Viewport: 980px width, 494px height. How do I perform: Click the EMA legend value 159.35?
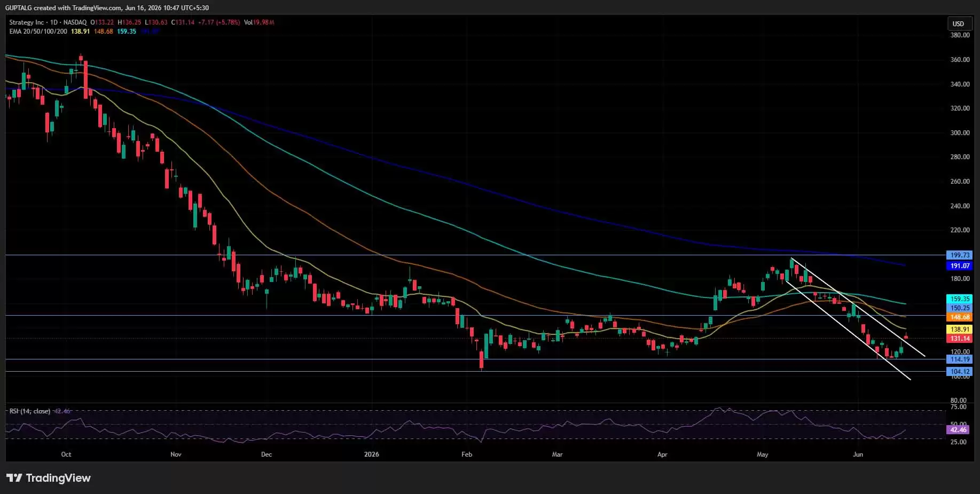127,32
